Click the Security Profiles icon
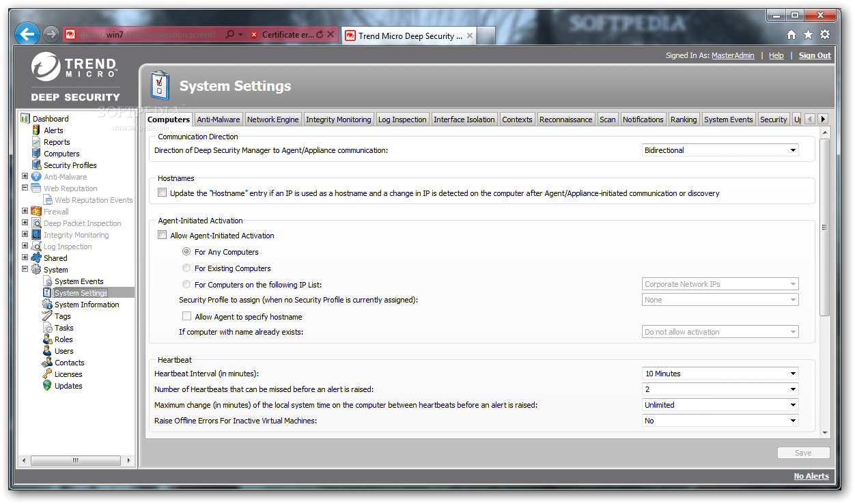The width and height of the screenshot is (855, 504). pyautogui.click(x=36, y=165)
